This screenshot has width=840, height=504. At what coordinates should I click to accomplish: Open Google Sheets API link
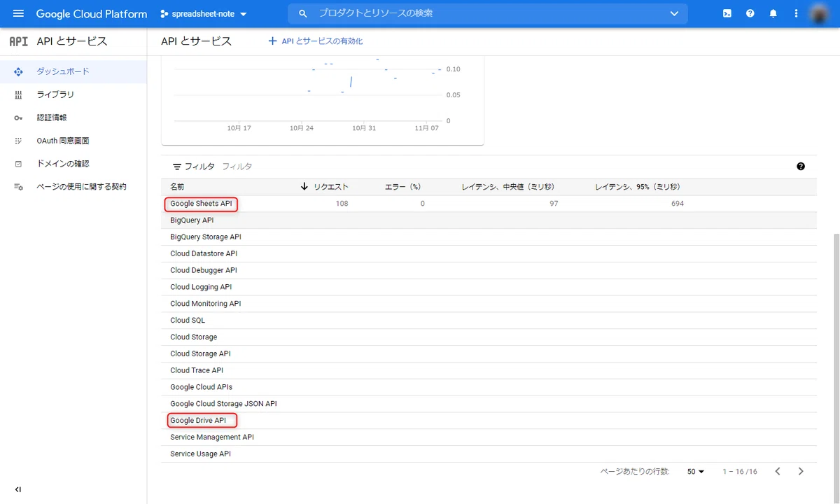click(201, 204)
